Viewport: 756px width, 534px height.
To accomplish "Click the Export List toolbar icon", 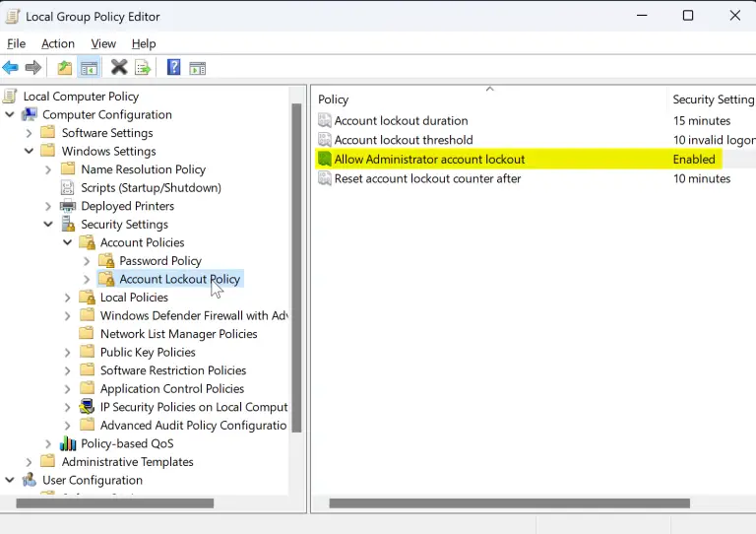I will (143, 68).
